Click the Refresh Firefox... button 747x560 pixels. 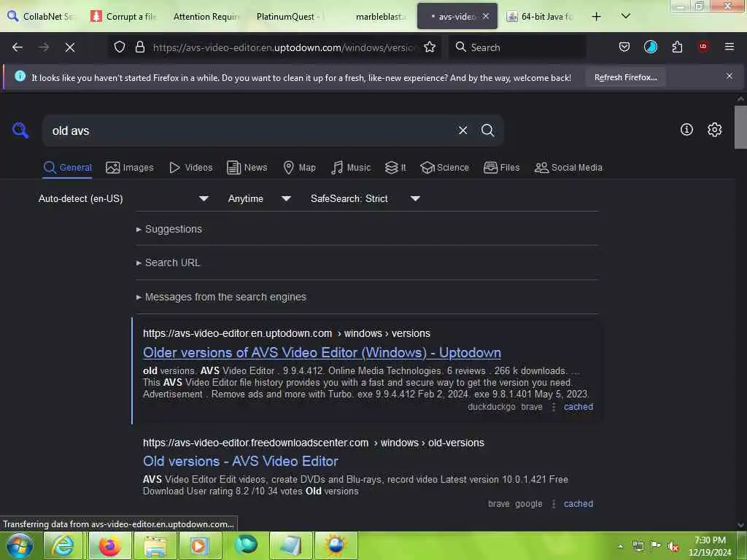tap(625, 77)
